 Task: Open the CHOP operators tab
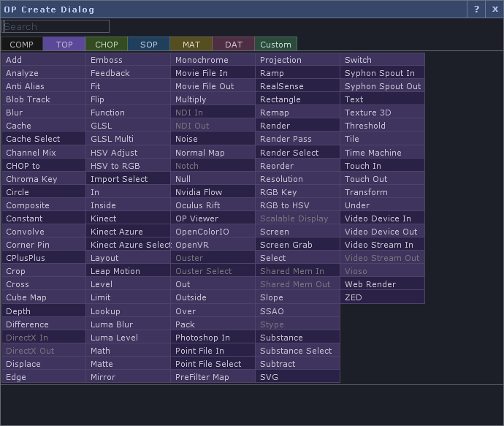(x=107, y=45)
